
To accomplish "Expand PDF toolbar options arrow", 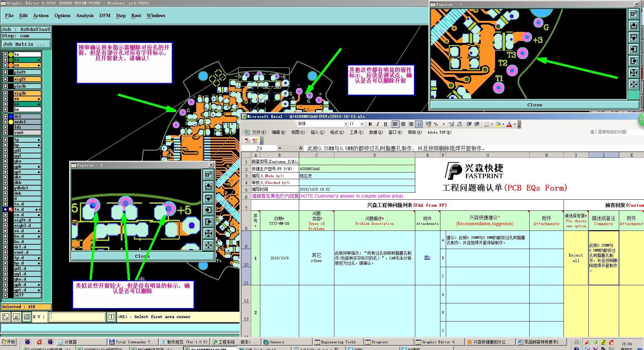I will 262,141.
